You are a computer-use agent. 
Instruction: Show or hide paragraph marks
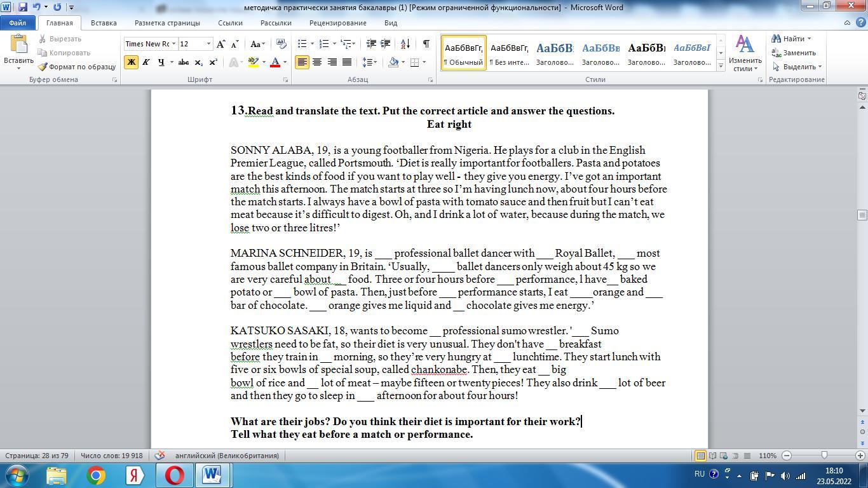(426, 44)
